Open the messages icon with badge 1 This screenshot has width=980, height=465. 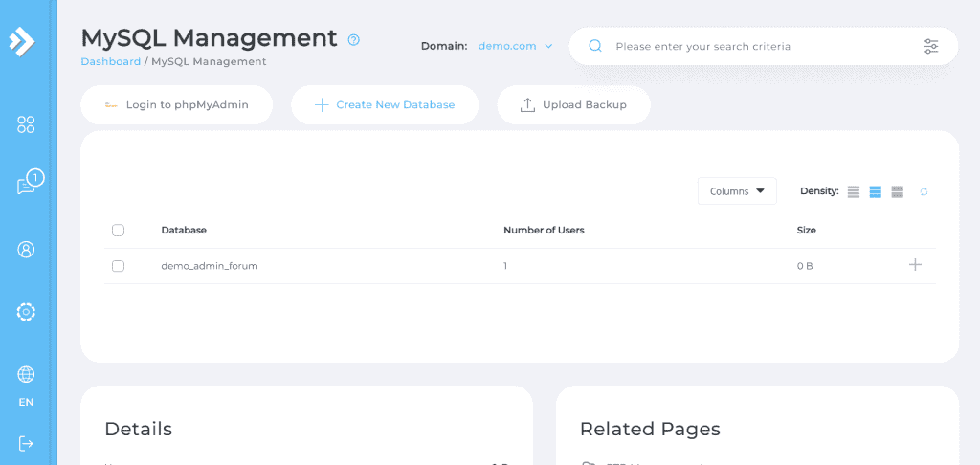pyautogui.click(x=30, y=183)
